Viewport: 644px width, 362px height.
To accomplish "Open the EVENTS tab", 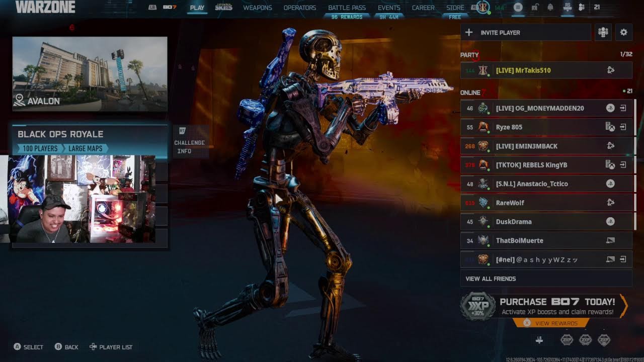I will pyautogui.click(x=389, y=8).
